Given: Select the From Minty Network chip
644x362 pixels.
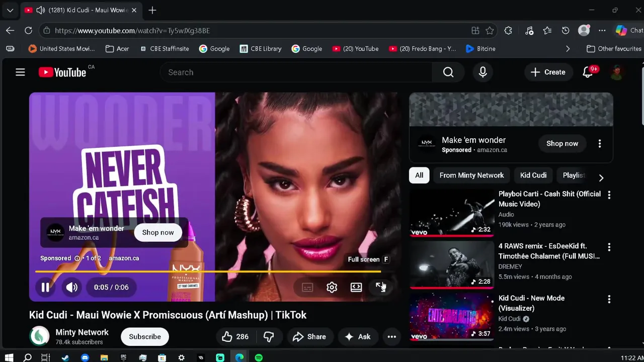Looking at the screenshot, I should click(471, 175).
